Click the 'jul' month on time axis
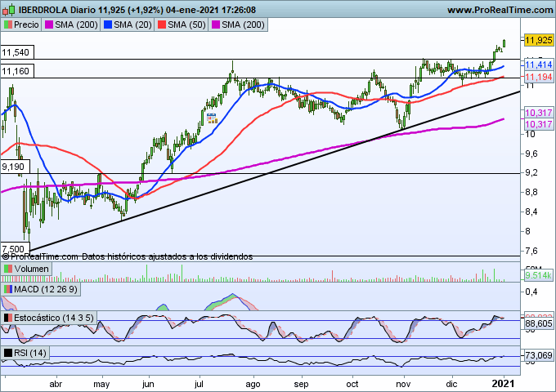The height and width of the screenshot is (392, 556). (199, 384)
